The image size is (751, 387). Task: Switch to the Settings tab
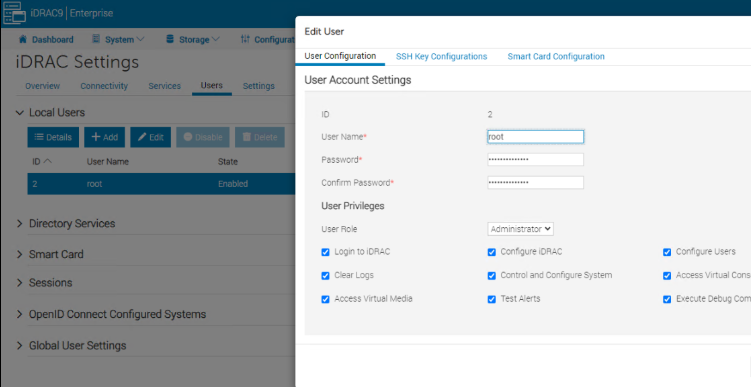(x=259, y=86)
